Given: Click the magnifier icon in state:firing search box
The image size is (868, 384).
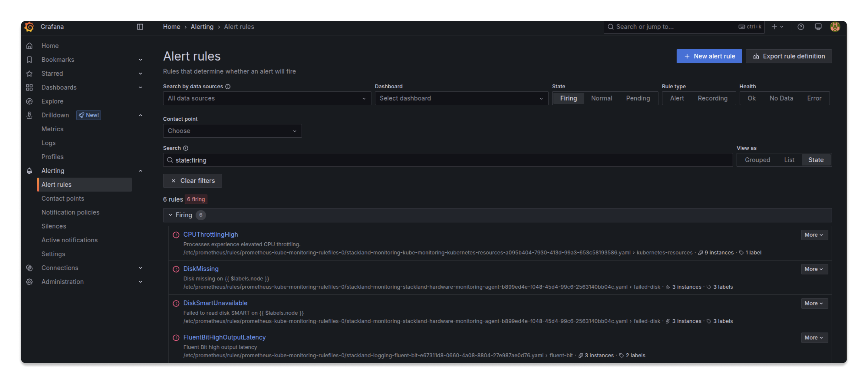Looking at the screenshot, I should click(170, 160).
